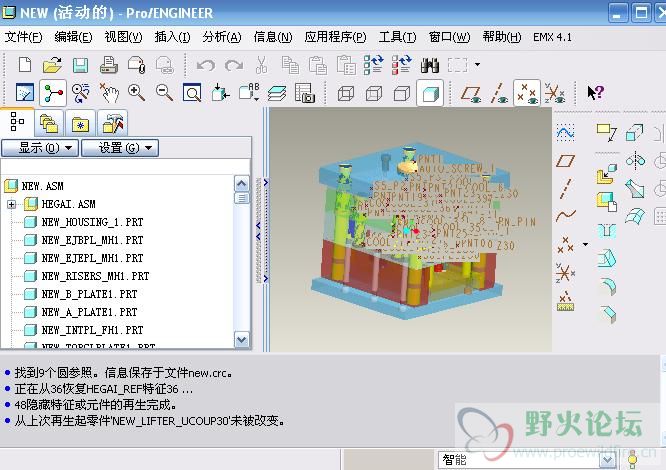Expand the HEGAI.ASM tree node

[11, 205]
